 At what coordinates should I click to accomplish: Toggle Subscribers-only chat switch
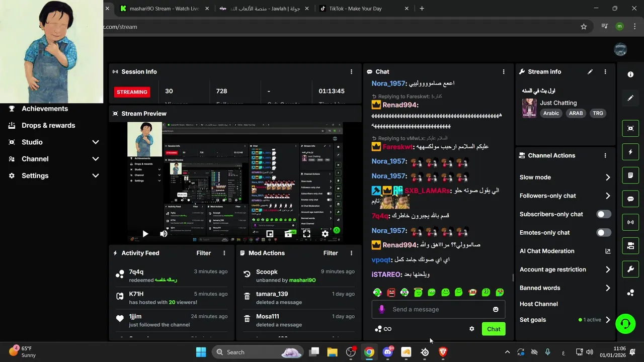[603, 214]
